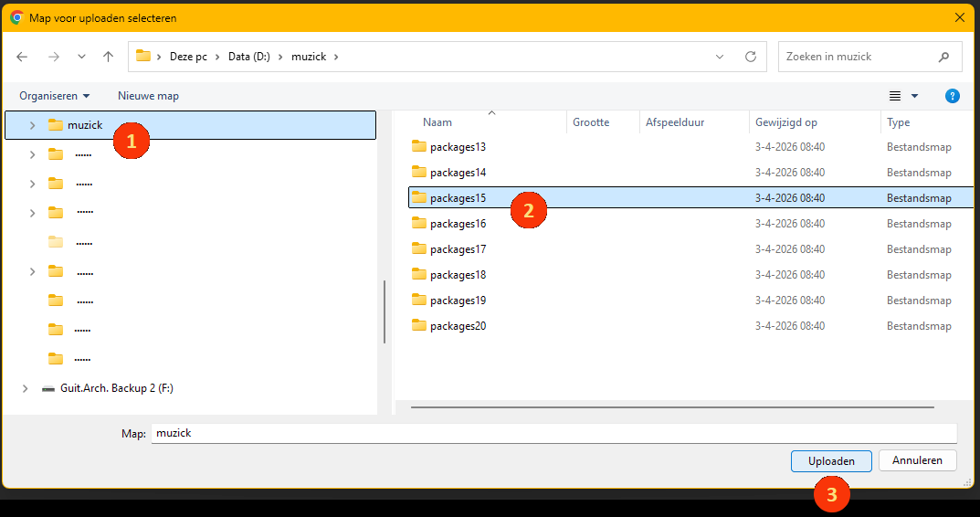Open view options dropdown arrow
Image resolution: width=980 pixels, height=517 pixels.
click(x=914, y=96)
